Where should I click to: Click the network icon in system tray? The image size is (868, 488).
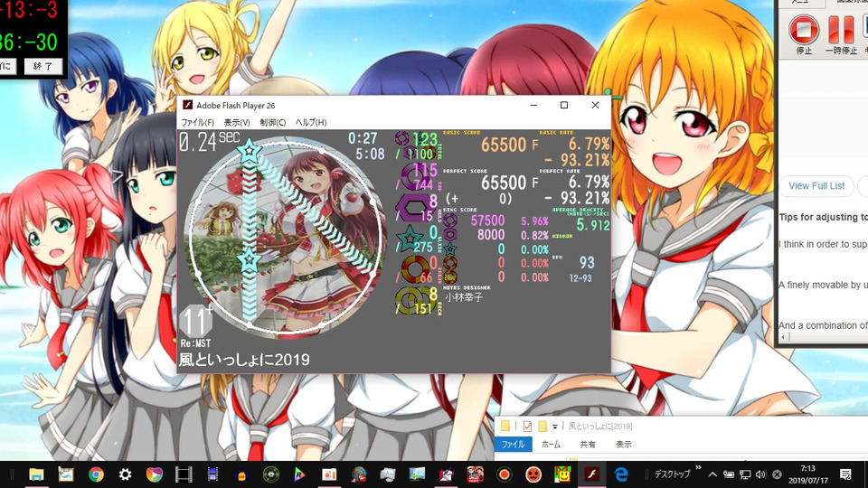click(x=745, y=474)
